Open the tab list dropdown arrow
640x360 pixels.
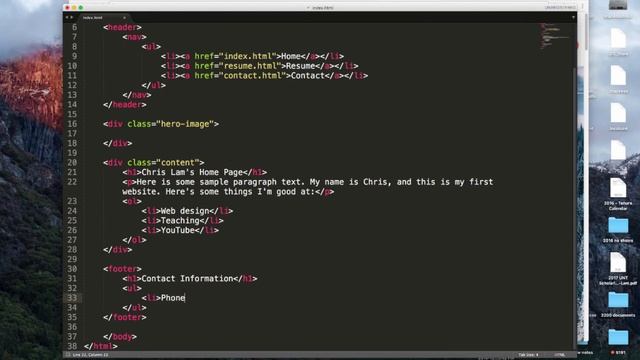click(573, 17)
